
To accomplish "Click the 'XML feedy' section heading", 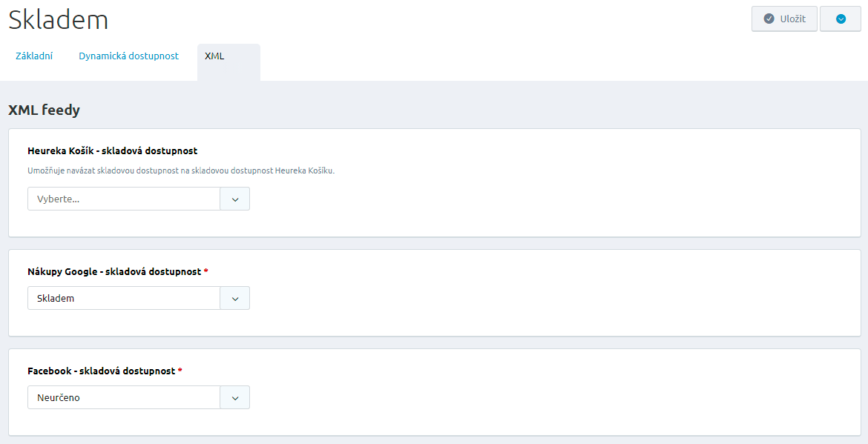I will [44, 110].
